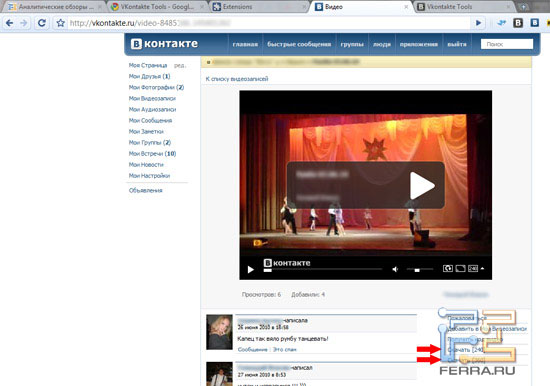Click the small play button in the player bar
Image resolution: width=550 pixels, height=386 pixels.
pos(250,269)
